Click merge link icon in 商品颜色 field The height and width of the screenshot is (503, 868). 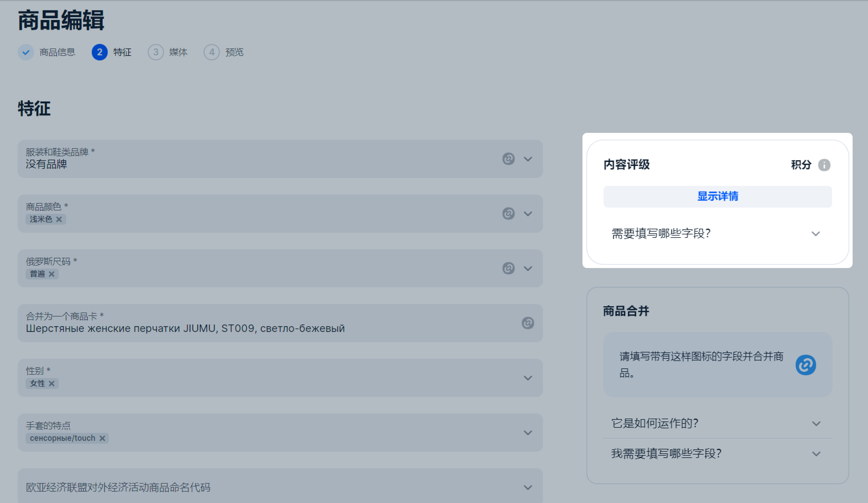coord(508,214)
